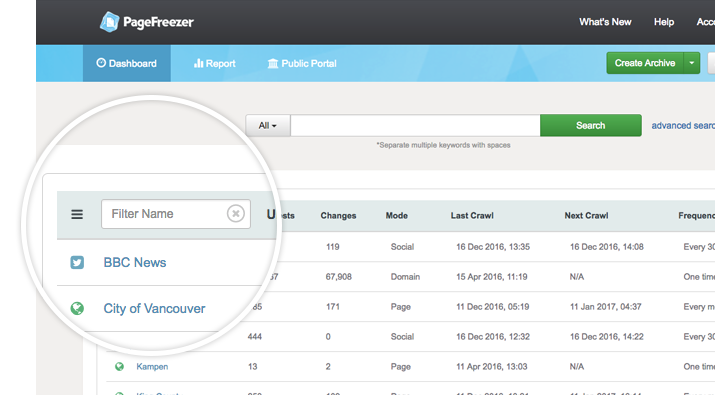Screen dimensions: 715x407
Task: Open the Dashboard tab
Action: coord(127,63)
